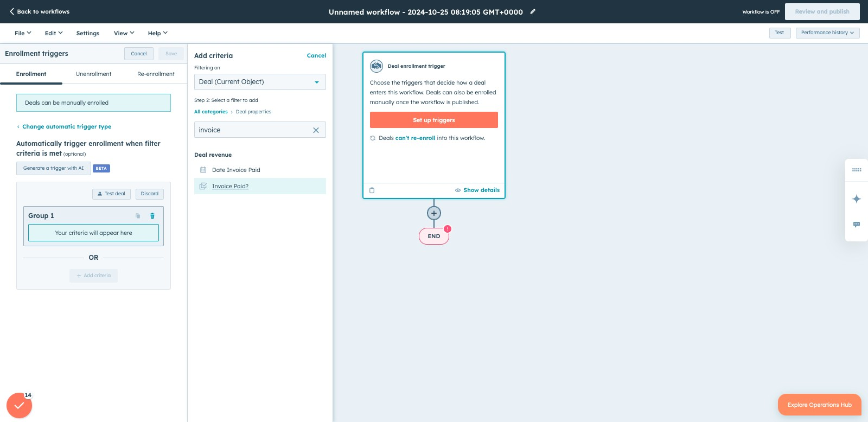
Task: Open the orange checkmark tasks widget
Action: click(19, 405)
